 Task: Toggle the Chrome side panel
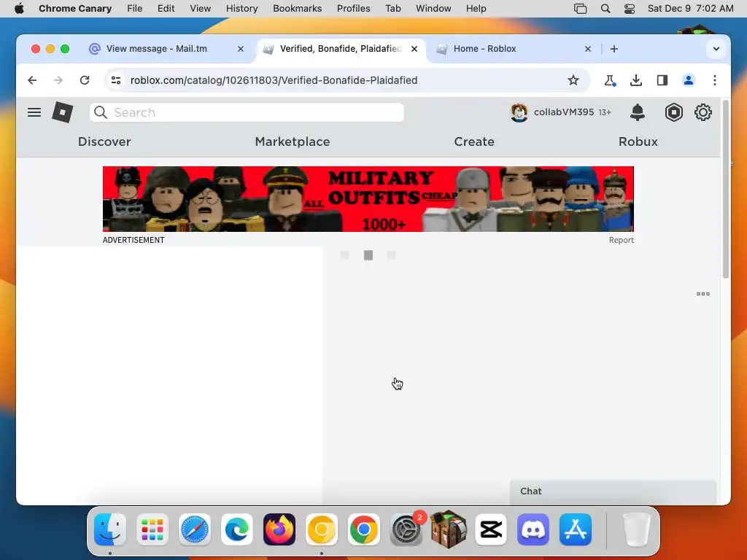662,80
